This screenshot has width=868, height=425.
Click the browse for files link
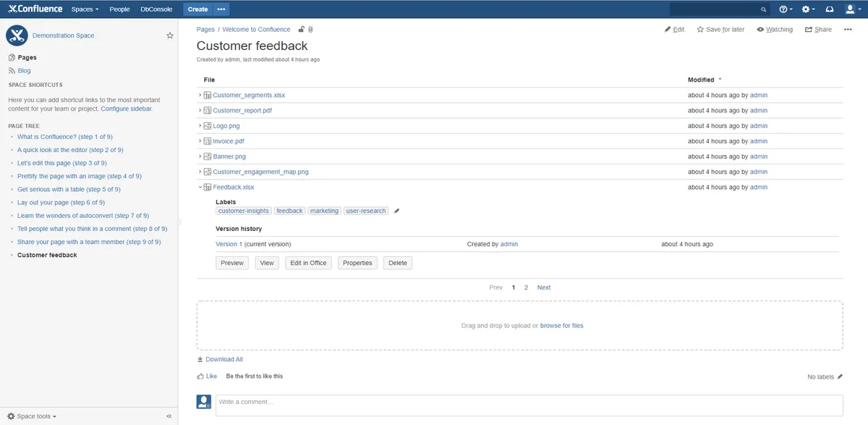point(561,326)
